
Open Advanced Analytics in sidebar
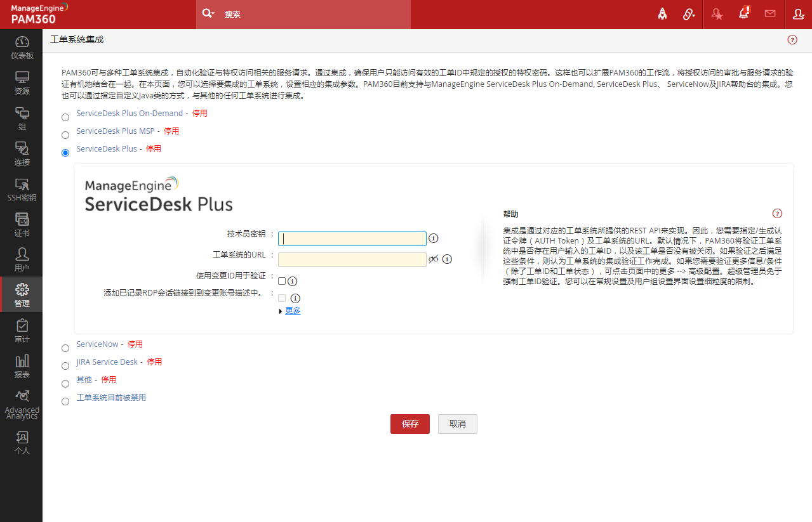[22, 404]
